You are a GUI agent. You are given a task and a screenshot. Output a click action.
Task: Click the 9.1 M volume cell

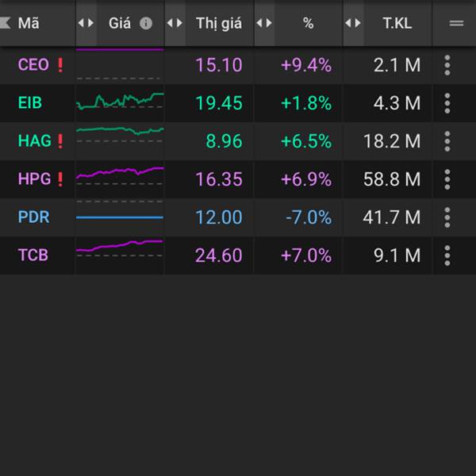[x=397, y=255]
